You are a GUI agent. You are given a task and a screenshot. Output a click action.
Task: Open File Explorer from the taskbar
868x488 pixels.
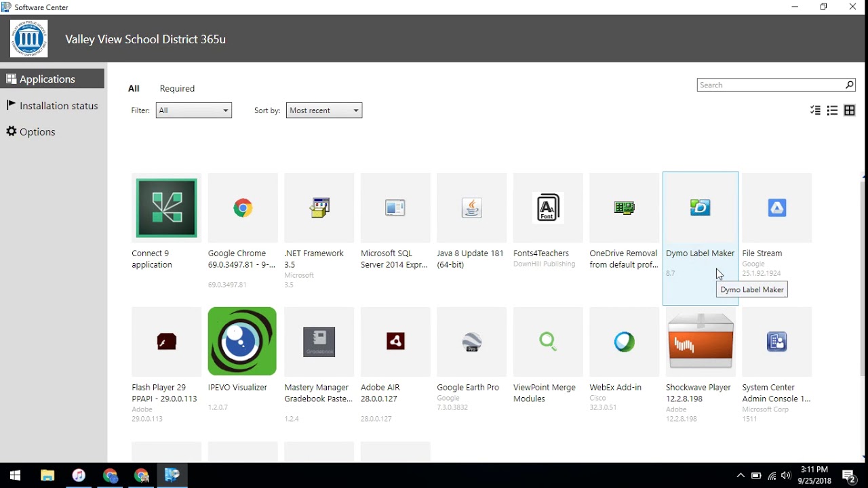47,475
